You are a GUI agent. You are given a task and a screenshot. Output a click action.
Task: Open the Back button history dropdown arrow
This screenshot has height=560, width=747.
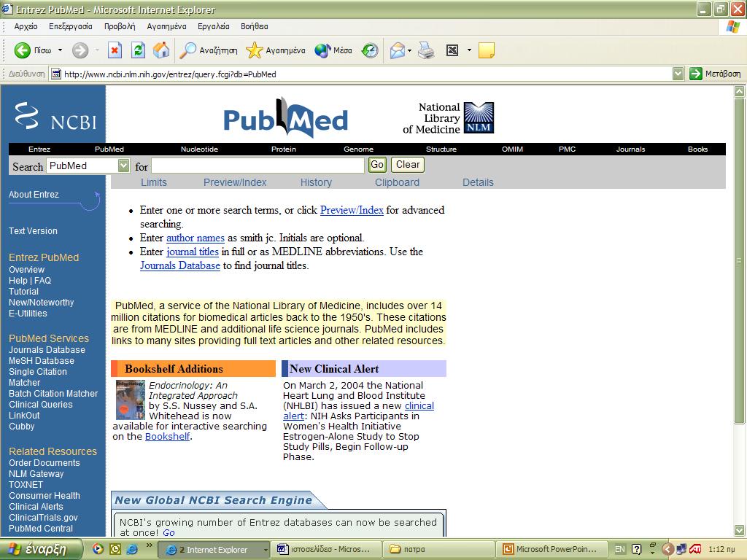(x=60, y=50)
